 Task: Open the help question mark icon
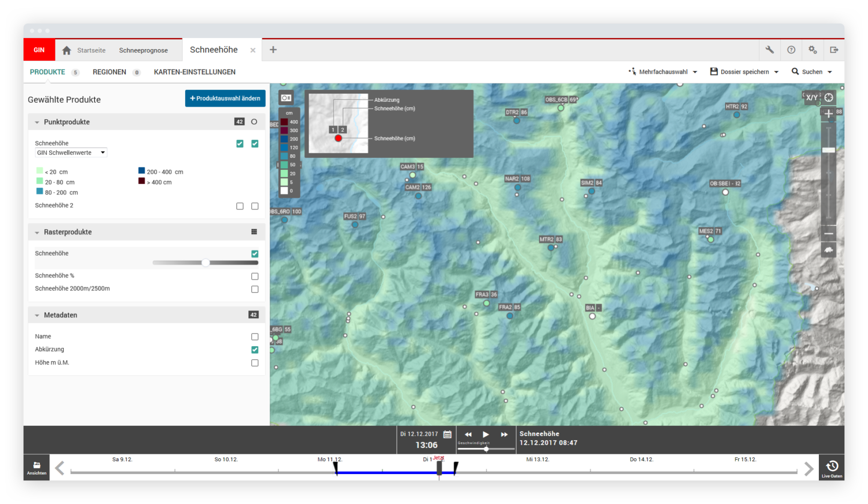(x=791, y=50)
